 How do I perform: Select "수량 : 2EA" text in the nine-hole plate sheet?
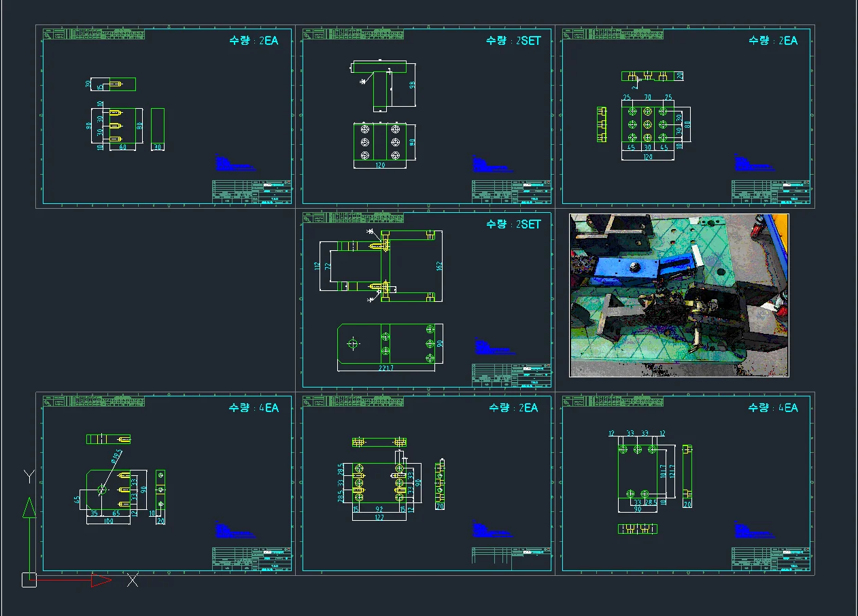(x=773, y=41)
